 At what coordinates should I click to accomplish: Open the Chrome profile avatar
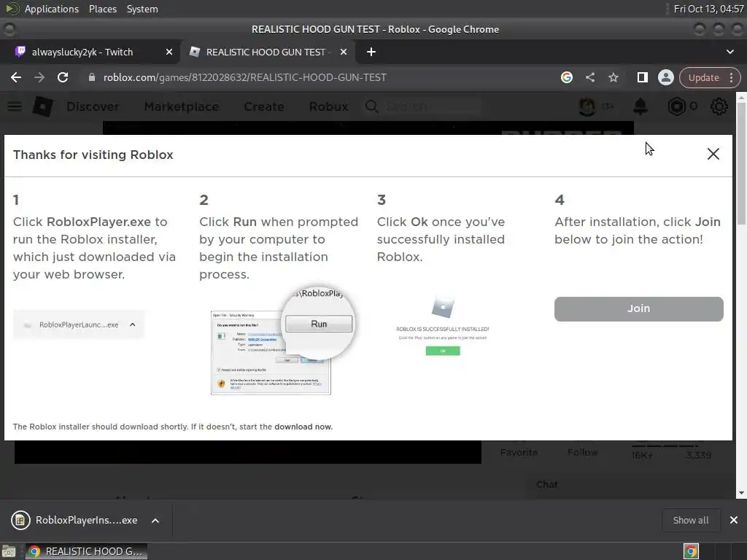coord(665,77)
